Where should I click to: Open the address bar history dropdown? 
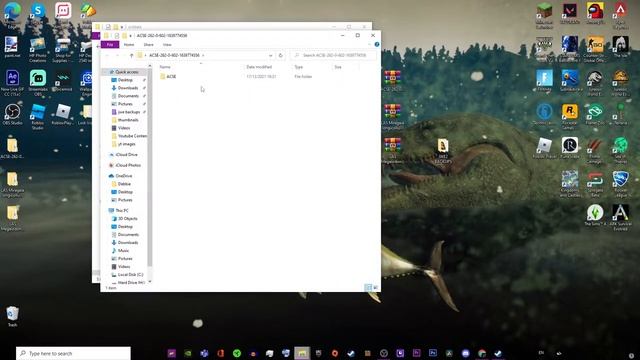tap(270, 55)
